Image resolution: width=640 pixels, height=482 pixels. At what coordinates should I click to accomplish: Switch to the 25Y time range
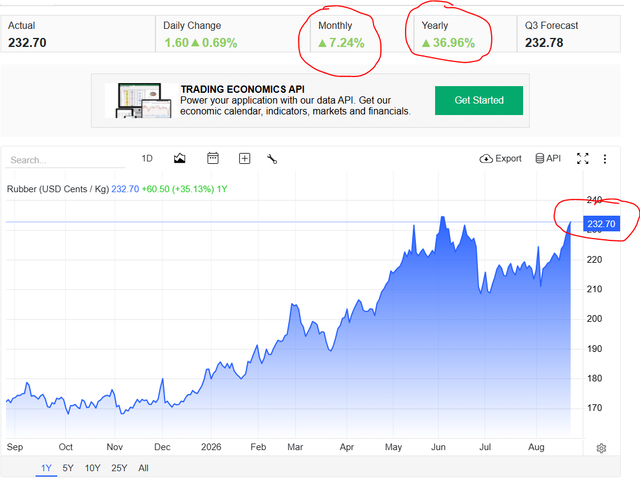pyautogui.click(x=119, y=468)
